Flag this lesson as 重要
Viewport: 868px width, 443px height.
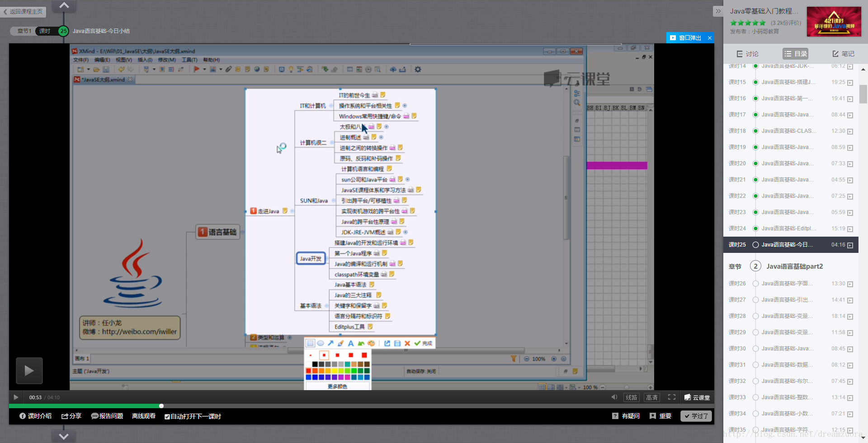click(x=660, y=416)
